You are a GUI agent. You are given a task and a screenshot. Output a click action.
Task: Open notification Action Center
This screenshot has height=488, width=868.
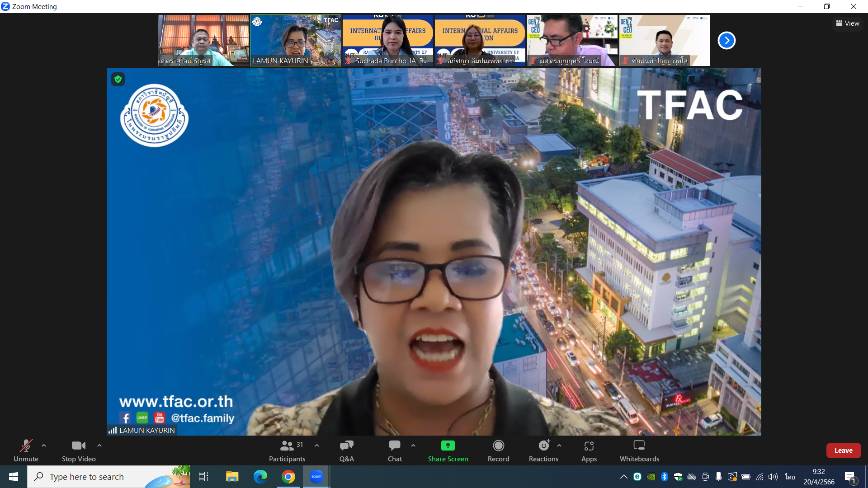[850, 477]
